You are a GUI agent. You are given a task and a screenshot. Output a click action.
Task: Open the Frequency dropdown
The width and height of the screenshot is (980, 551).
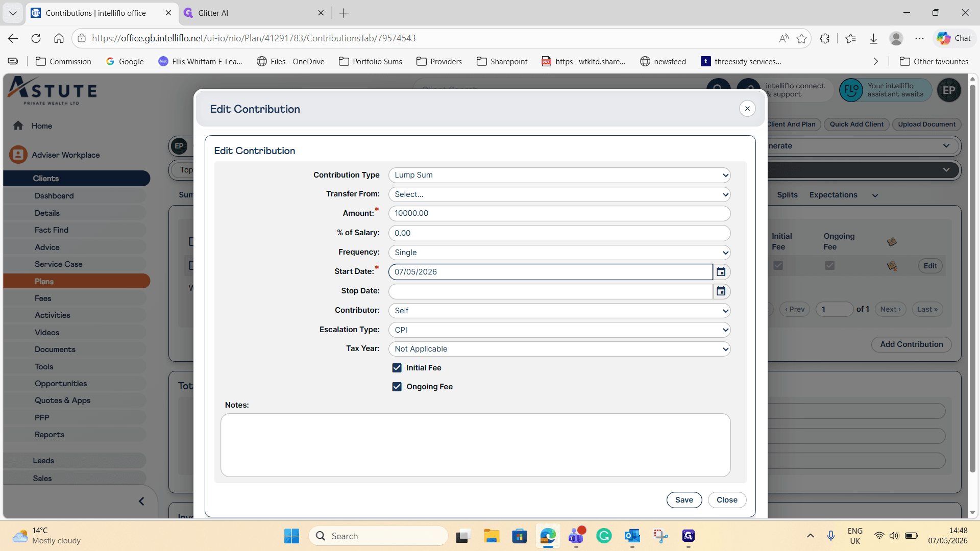click(x=559, y=253)
